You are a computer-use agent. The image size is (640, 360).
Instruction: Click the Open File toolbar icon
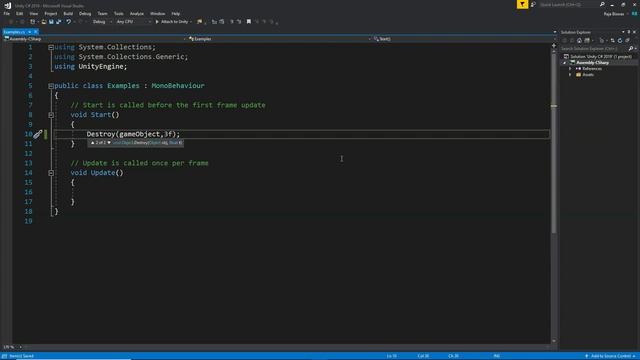tap(44, 22)
